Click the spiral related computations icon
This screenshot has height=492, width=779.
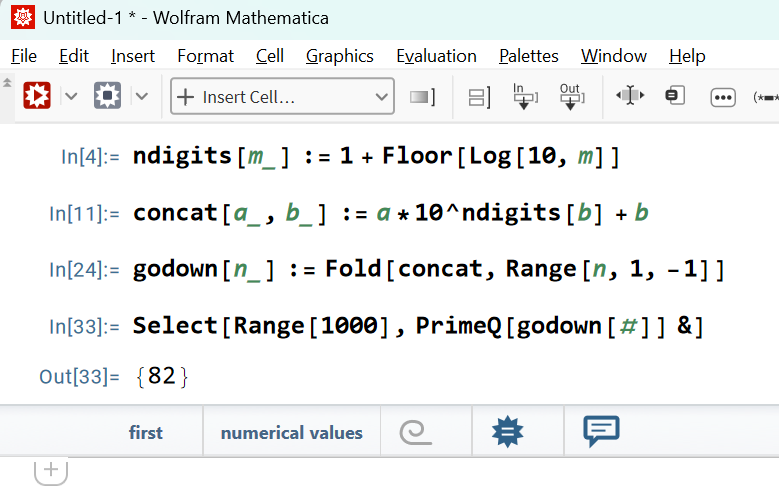pyautogui.click(x=415, y=432)
